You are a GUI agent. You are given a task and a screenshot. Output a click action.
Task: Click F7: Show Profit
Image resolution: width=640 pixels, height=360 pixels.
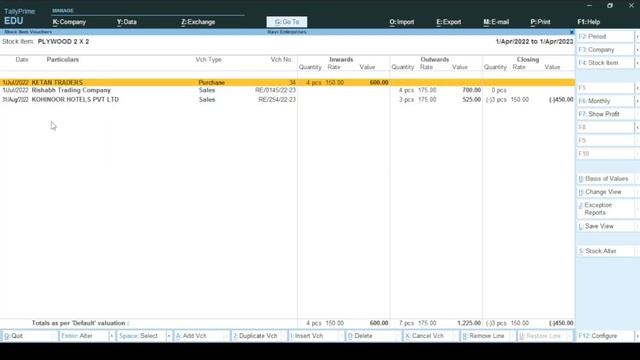click(x=605, y=114)
